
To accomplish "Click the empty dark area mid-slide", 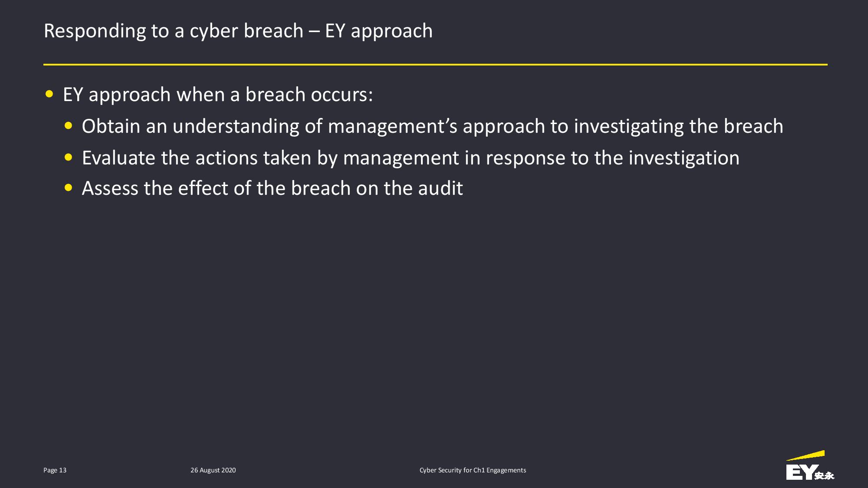I will [x=434, y=325].
